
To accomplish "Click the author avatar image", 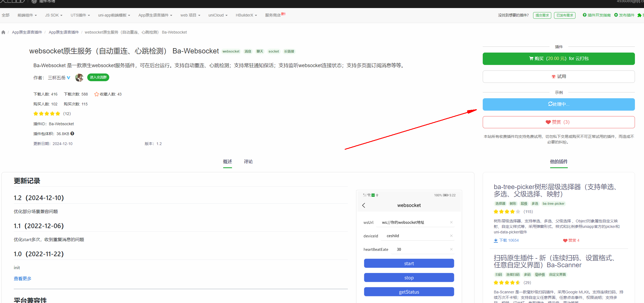I will tap(79, 78).
